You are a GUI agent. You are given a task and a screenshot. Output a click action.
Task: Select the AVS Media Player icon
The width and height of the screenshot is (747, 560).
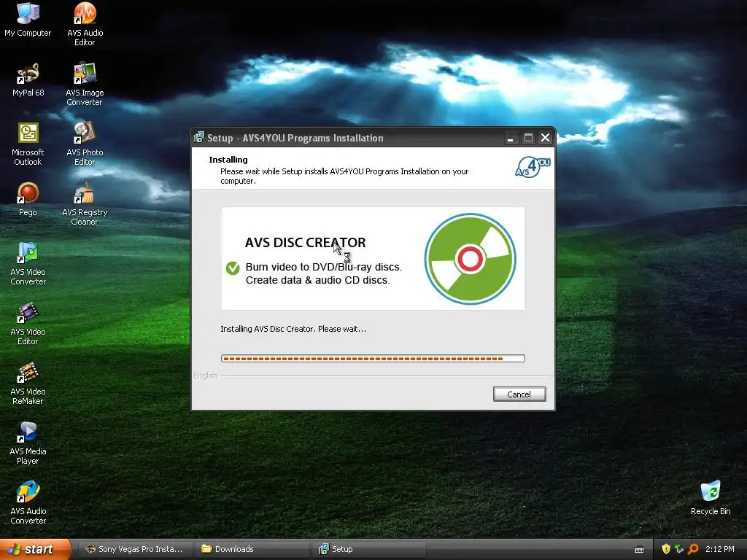[28, 443]
